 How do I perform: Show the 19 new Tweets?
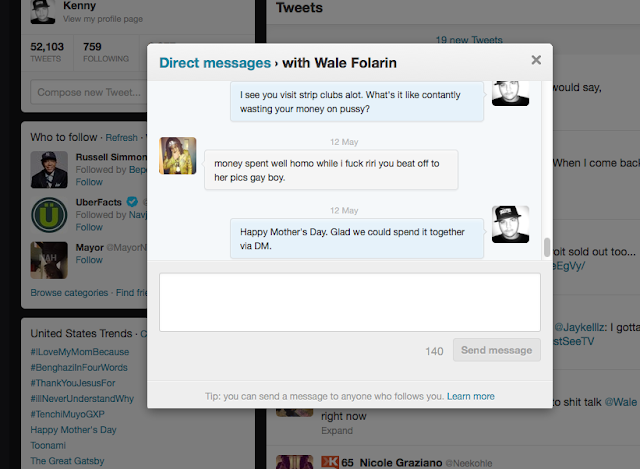tap(469, 40)
